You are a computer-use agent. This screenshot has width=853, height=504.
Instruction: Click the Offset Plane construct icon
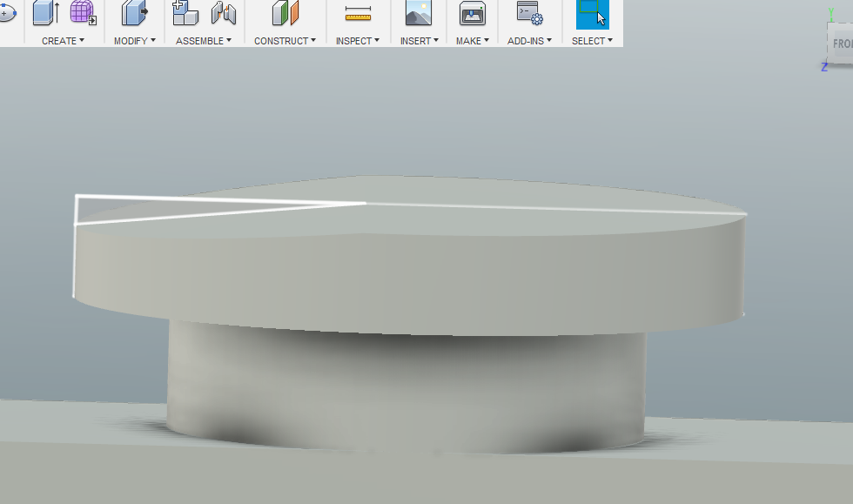pyautogui.click(x=285, y=12)
